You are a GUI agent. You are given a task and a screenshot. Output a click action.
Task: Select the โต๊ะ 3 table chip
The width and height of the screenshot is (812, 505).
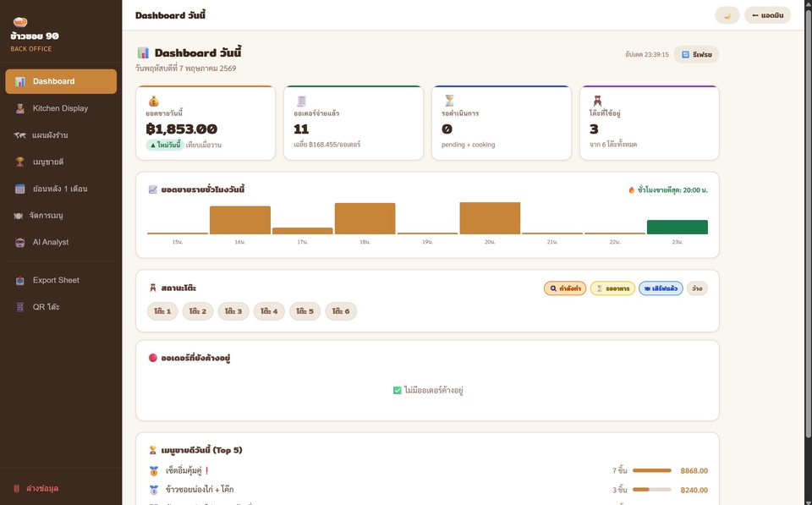[x=233, y=311]
